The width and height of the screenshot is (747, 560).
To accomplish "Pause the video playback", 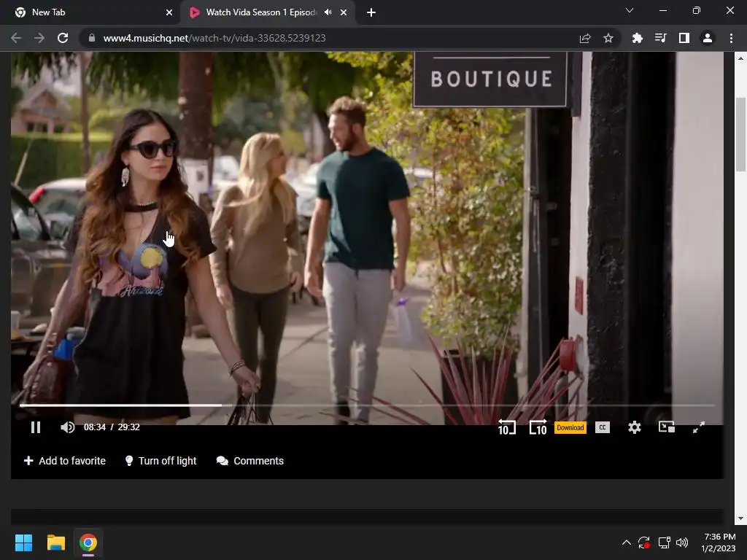I will [x=36, y=427].
